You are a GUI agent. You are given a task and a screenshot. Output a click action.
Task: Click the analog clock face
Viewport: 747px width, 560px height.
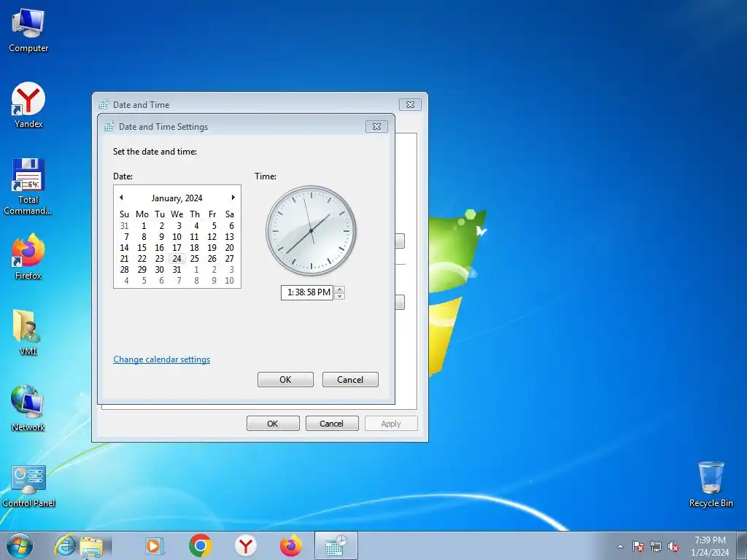pos(311,230)
